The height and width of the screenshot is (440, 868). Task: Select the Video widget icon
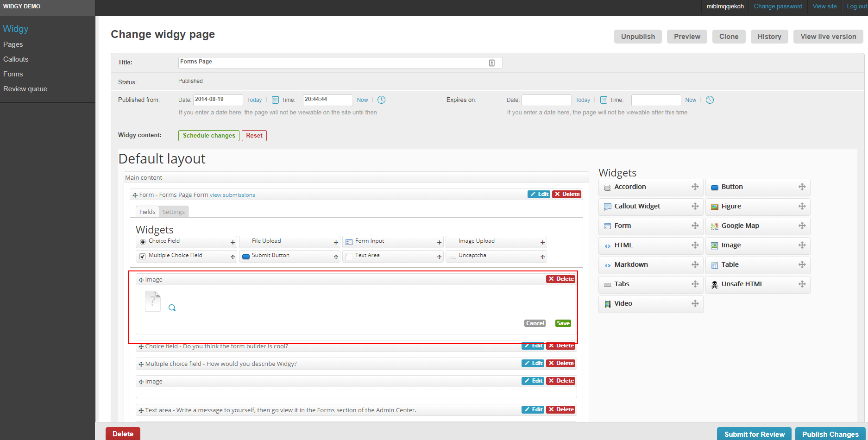[x=607, y=303]
